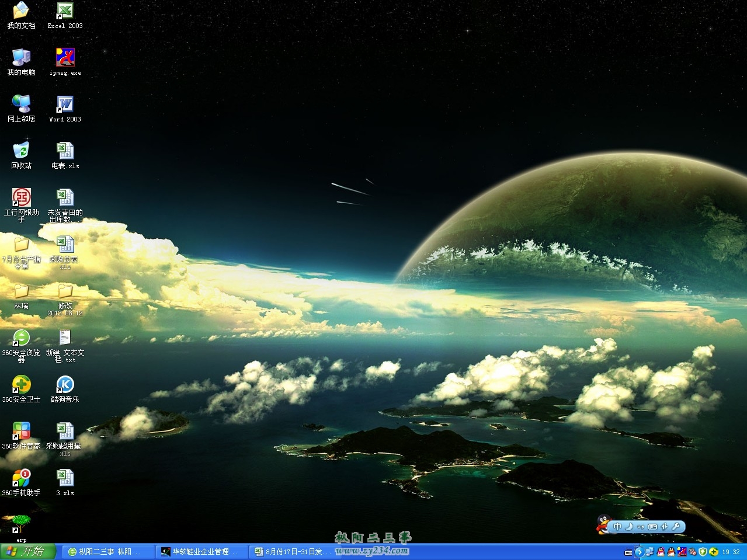The width and height of the screenshot is (747, 560).
Task: Select the 未发吉田的出库数 Excel file
Action: tap(65, 206)
